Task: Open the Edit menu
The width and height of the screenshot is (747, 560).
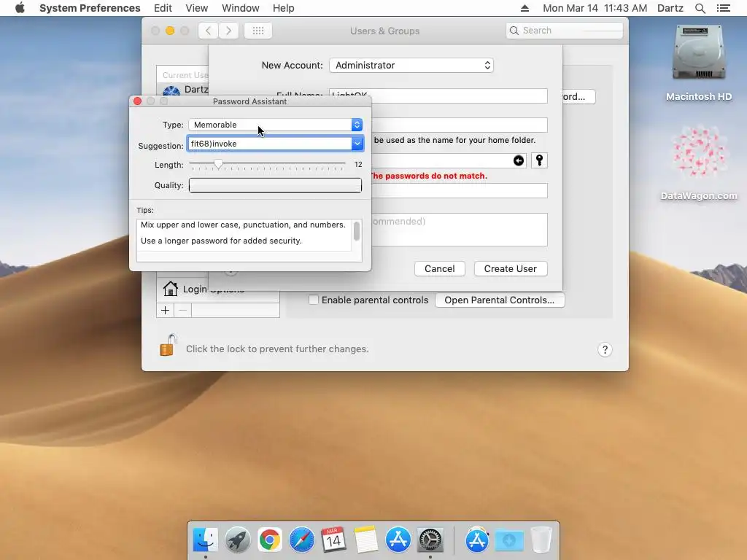Action: click(x=163, y=8)
